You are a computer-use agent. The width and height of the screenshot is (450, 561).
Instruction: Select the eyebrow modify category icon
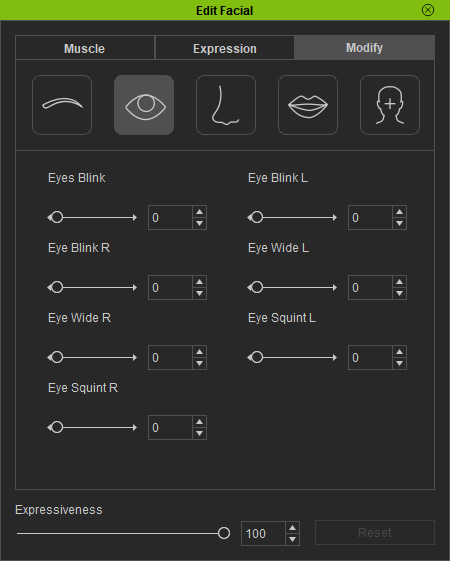62,105
